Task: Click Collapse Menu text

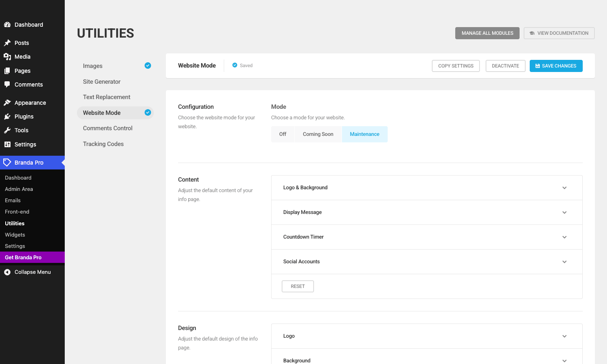Action: pos(33,272)
